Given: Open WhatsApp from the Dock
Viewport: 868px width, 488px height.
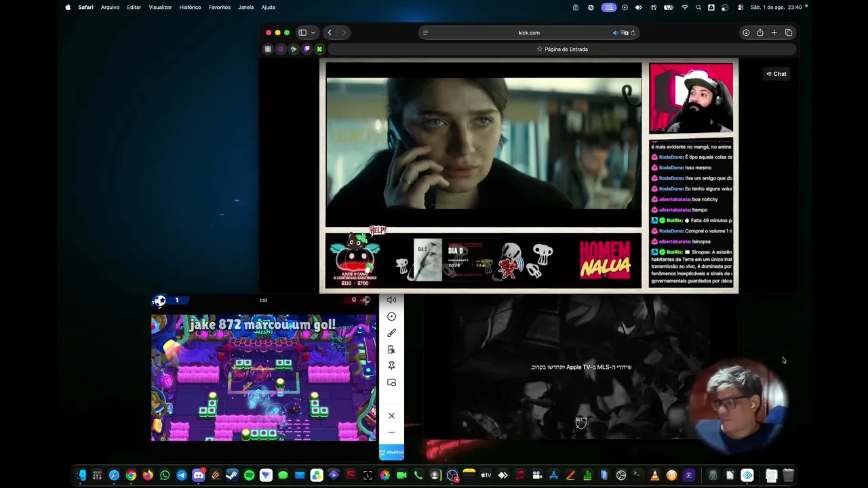Looking at the screenshot, I should (165, 475).
